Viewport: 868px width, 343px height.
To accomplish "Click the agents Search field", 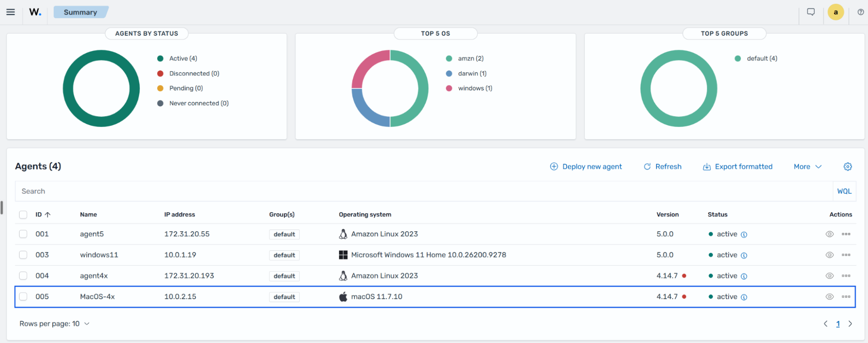I will [x=424, y=191].
